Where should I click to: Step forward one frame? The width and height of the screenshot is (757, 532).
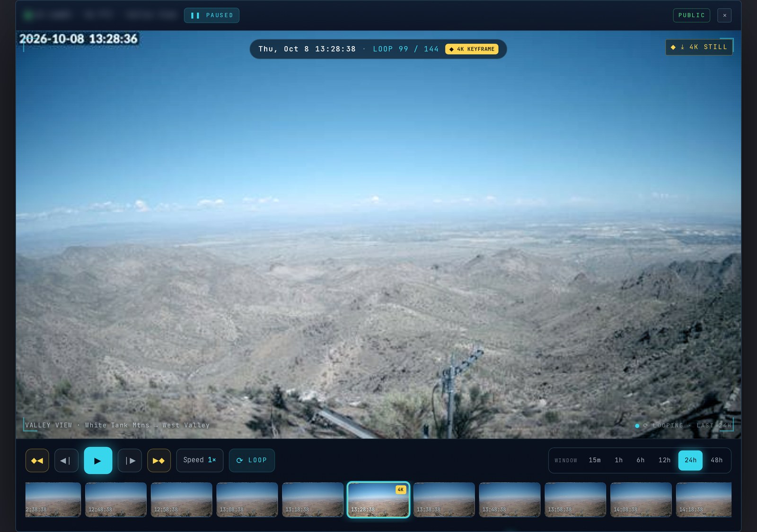click(x=130, y=461)
